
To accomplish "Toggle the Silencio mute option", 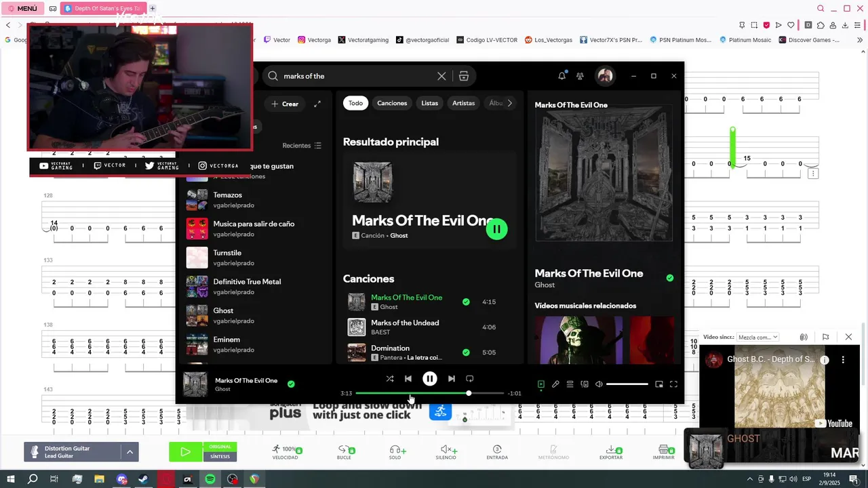I will 446,452.
